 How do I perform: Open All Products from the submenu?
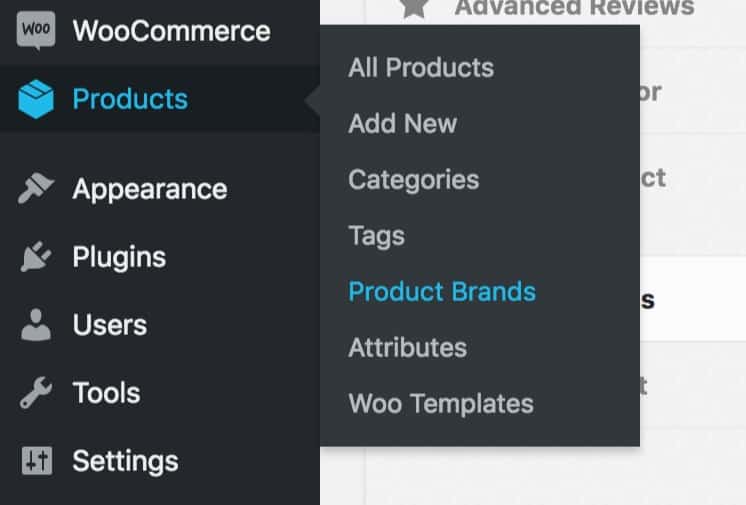(421, 68)
